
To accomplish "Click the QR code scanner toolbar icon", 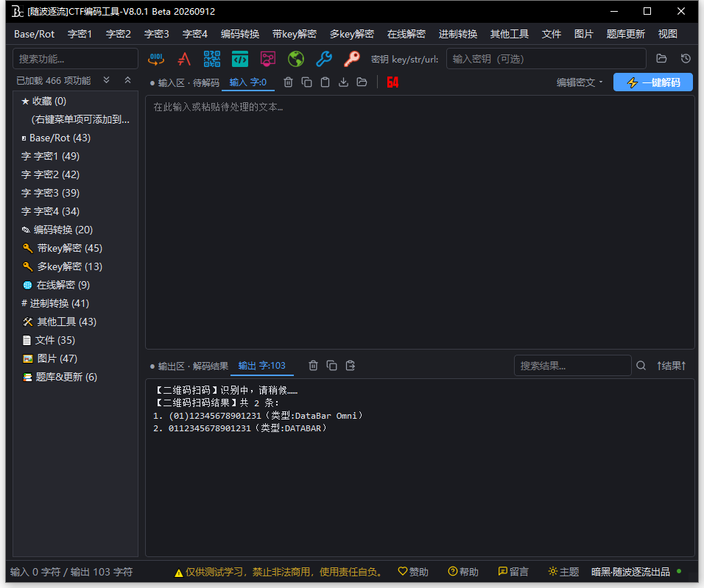I will [x=212, y=59].
